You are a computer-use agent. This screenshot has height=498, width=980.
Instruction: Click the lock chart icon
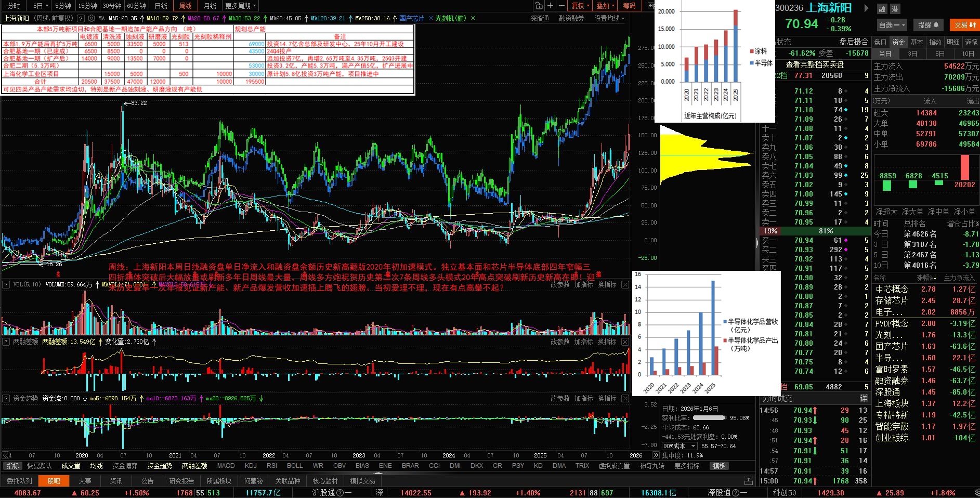pos(539,6)
